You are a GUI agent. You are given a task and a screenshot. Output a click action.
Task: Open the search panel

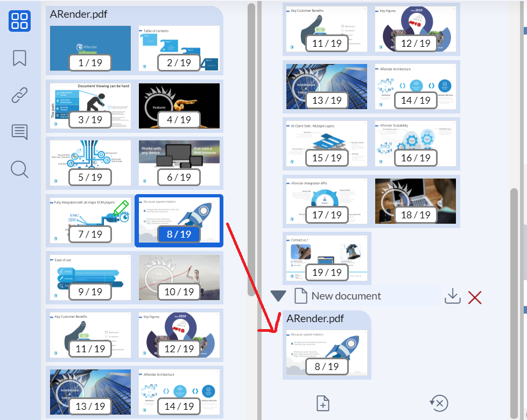(19, 169)
